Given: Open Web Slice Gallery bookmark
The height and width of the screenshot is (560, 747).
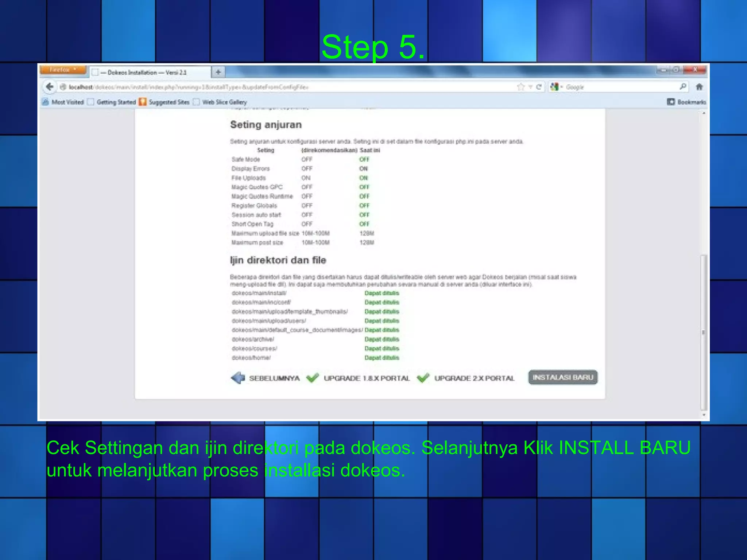Looking at the screenshot, I should (x=220, y=102).
